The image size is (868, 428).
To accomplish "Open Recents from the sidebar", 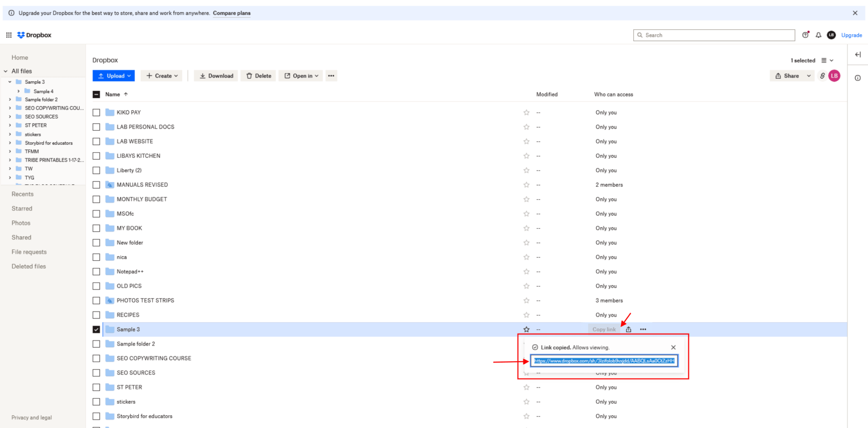I will coord(22,194).
